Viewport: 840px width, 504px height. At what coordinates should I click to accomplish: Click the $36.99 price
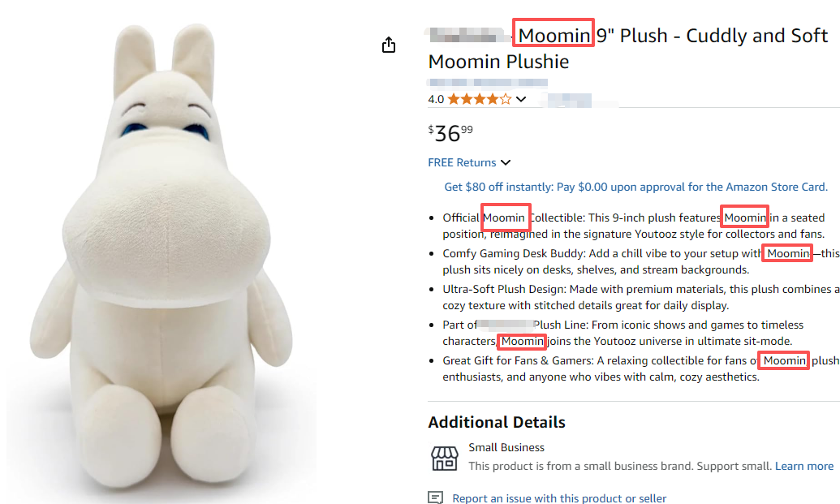450,133
